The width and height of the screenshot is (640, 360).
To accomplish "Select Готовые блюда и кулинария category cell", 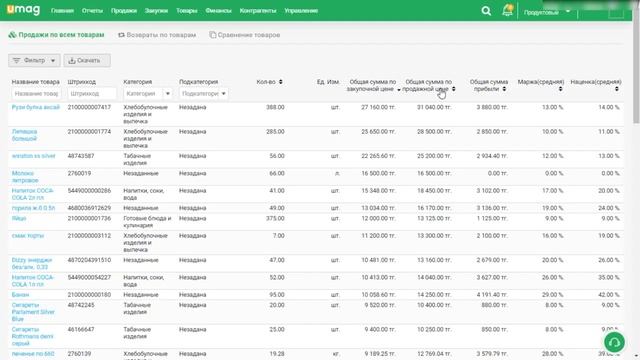I will pyautogui.click(x=147, y=222).
